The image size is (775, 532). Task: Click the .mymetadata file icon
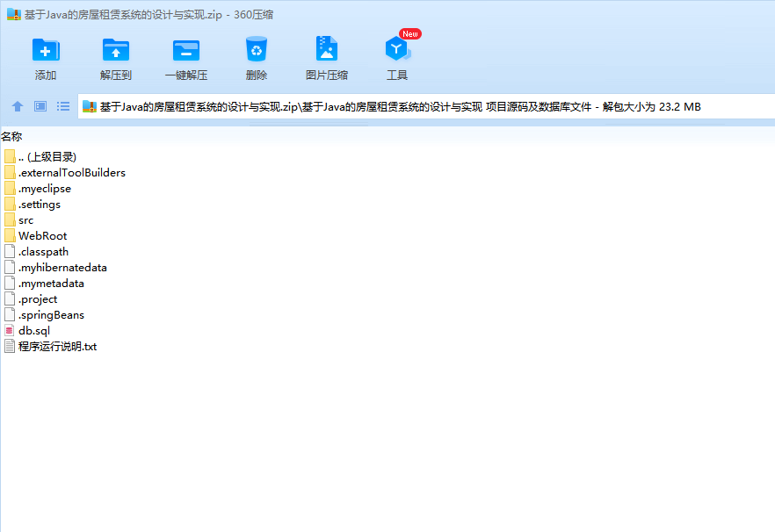click(10, 283)
